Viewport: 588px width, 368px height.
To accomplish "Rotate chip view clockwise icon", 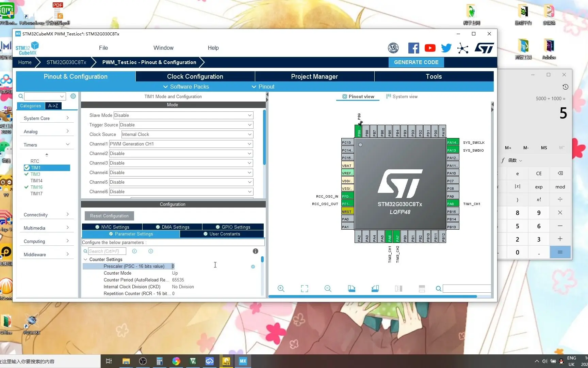I will pyautogui.click(x=352, y=289).
